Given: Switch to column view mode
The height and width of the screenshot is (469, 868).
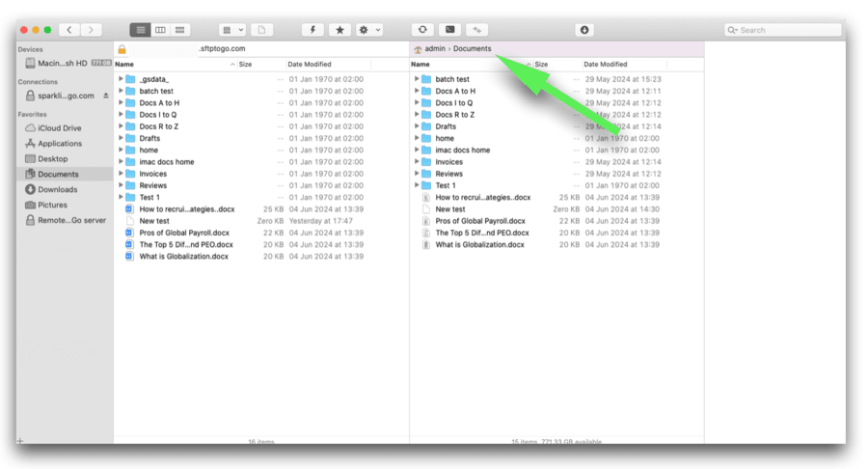Looking at the screenshot, I should point(160,30).
